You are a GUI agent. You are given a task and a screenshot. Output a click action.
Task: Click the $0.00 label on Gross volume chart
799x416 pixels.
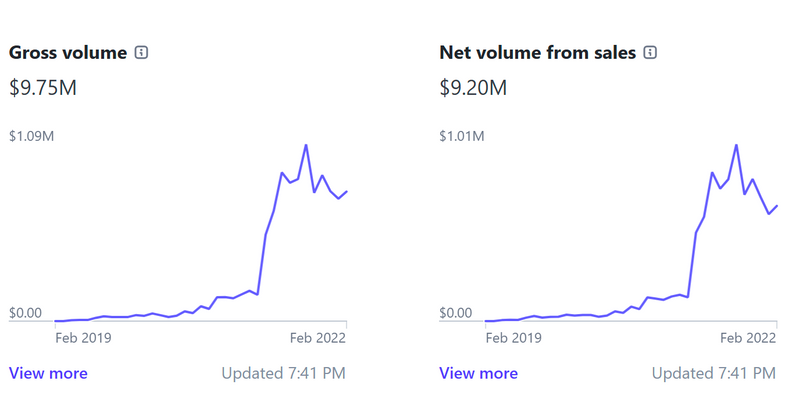click(25, 313)
